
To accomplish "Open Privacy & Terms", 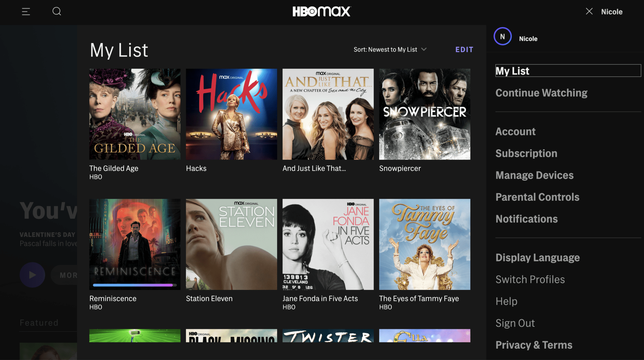I will pyautogui.click(x=534, y=345).
